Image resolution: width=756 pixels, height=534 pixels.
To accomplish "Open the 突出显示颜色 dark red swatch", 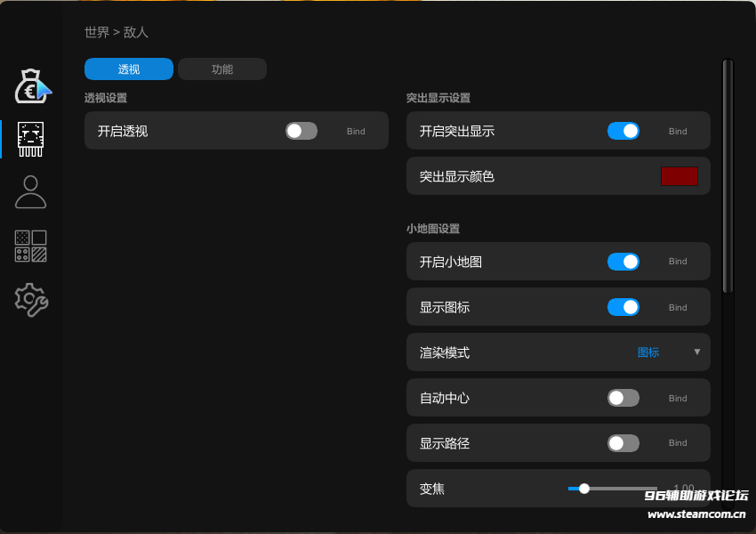I will (680, 176).
